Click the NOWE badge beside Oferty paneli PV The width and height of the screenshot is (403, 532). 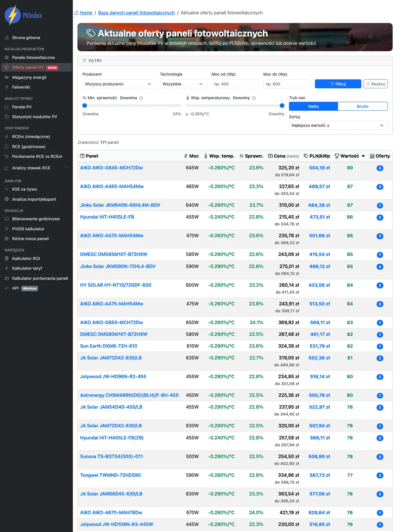[52, 68]
